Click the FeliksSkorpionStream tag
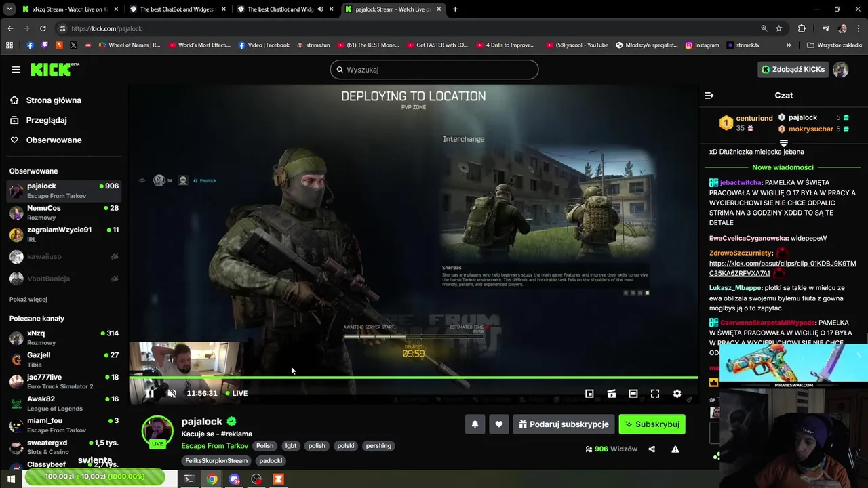868x488 pixels. coord(216,461)
